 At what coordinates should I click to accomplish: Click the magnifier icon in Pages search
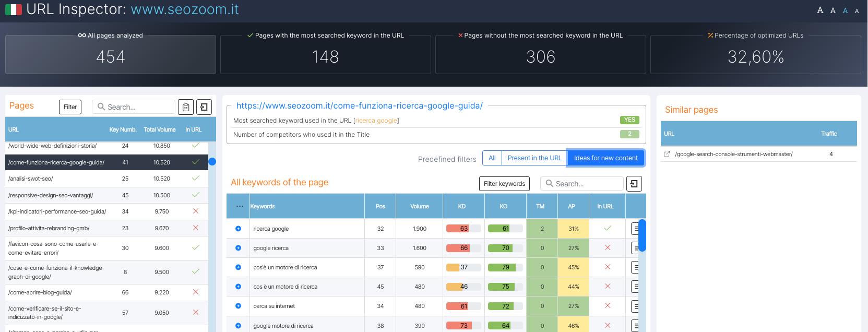pos(101,106)
